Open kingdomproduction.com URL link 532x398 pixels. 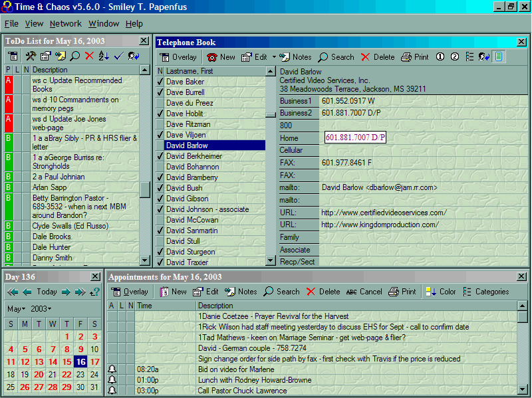coord(380,225)
